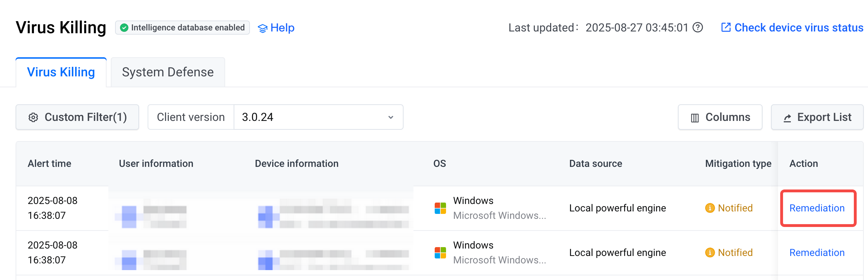The image size is (868, 280).
Task: Click the orange Notified info icon in first row
Action: [x=710, y=208]
